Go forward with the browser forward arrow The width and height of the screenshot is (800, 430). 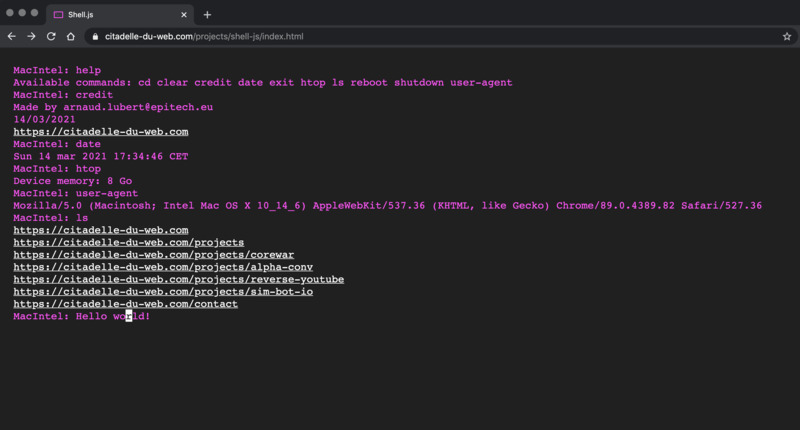point(31,36)
